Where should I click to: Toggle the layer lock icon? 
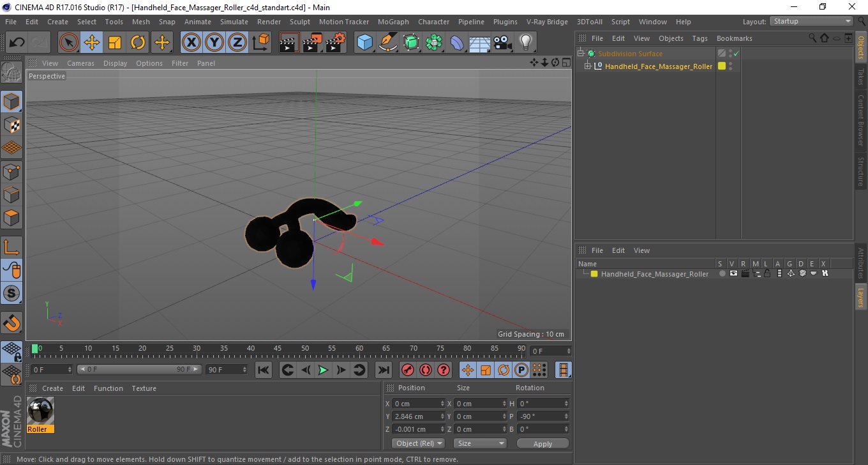tap(767, 273)
